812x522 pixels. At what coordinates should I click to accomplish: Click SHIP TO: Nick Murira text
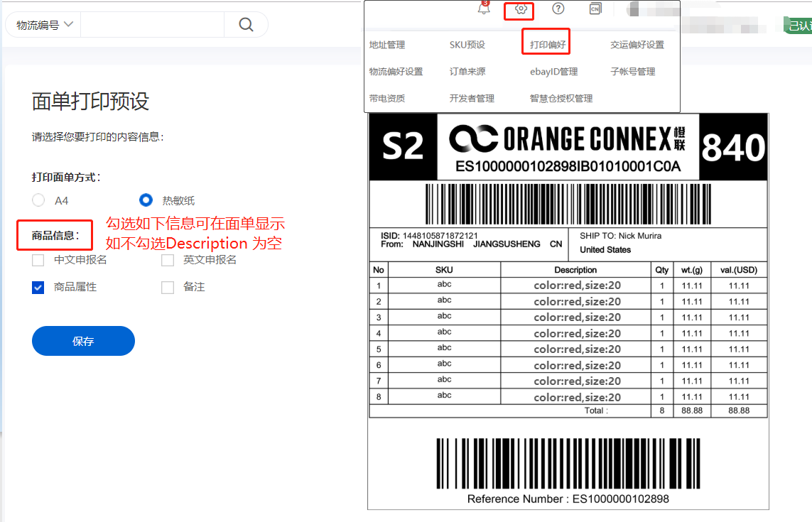coord(620,236)
